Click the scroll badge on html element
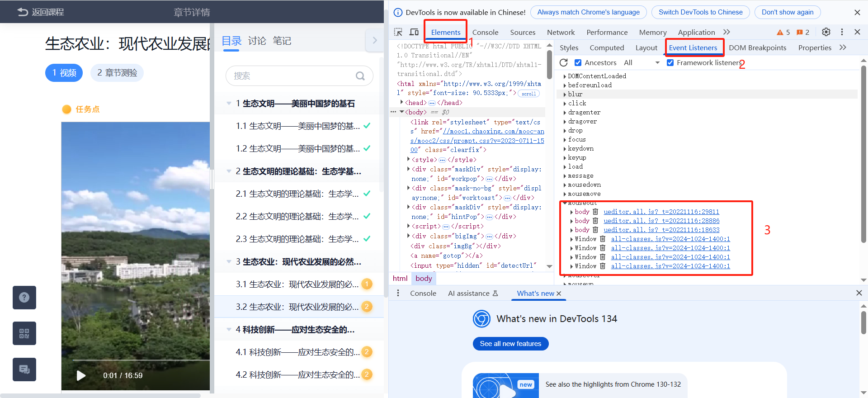 528,94
